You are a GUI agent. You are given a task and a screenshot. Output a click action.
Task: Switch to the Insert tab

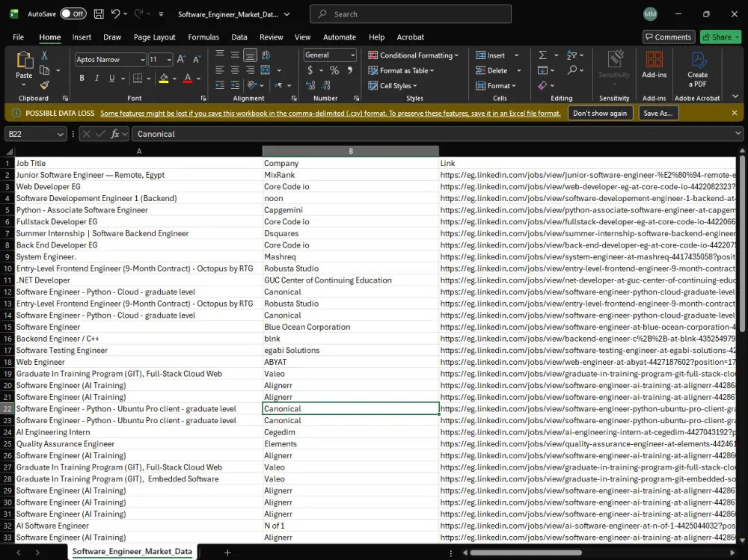82,37
